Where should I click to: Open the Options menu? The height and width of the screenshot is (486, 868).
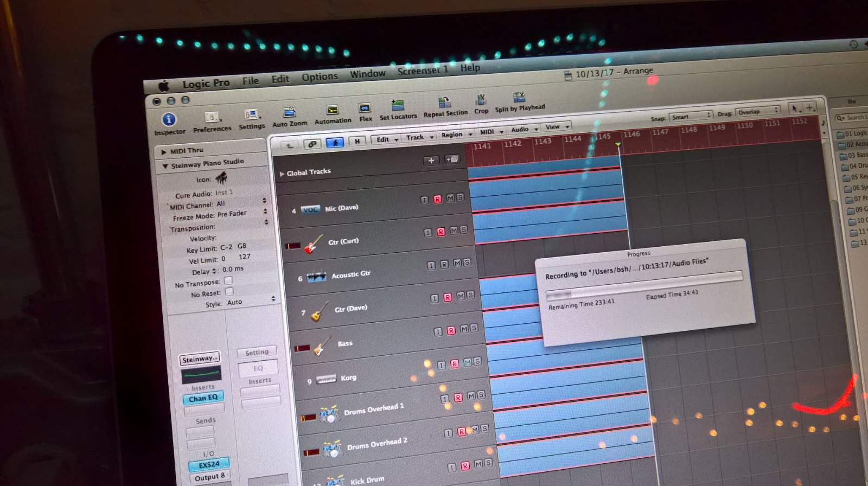(320, 77)
